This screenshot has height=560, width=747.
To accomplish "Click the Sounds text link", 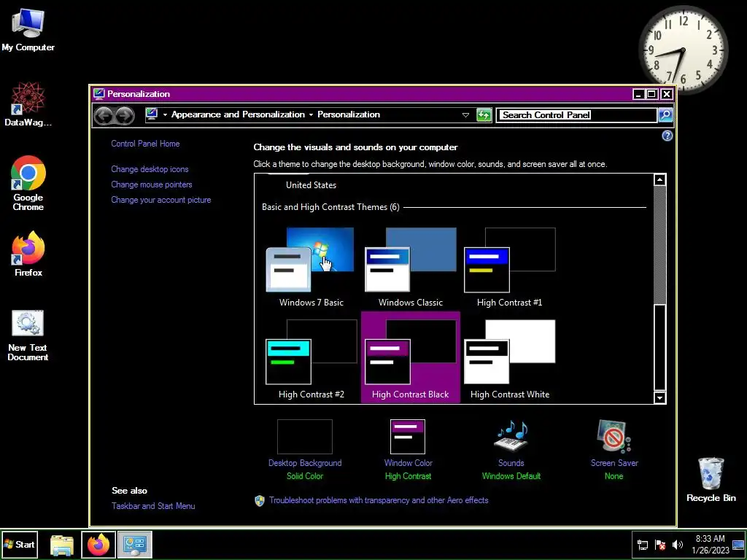I will pyautogui.click(x=511, y=463).
